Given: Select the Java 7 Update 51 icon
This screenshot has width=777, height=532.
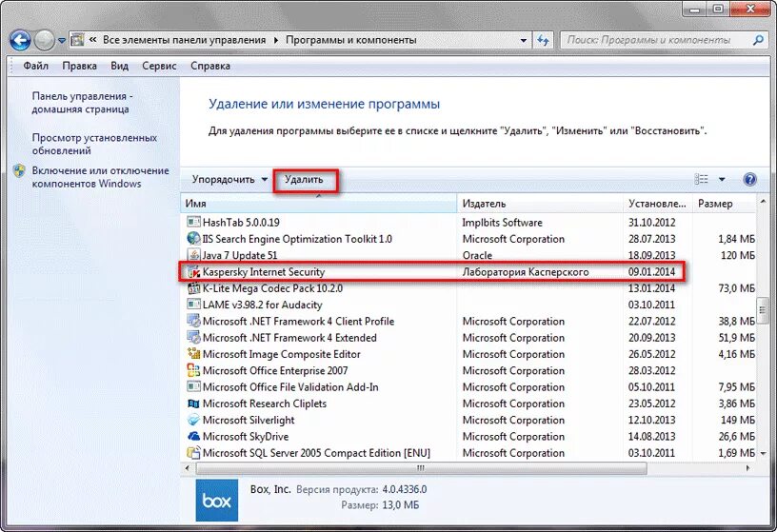Looking at the screenshot, I should [193, 255].
